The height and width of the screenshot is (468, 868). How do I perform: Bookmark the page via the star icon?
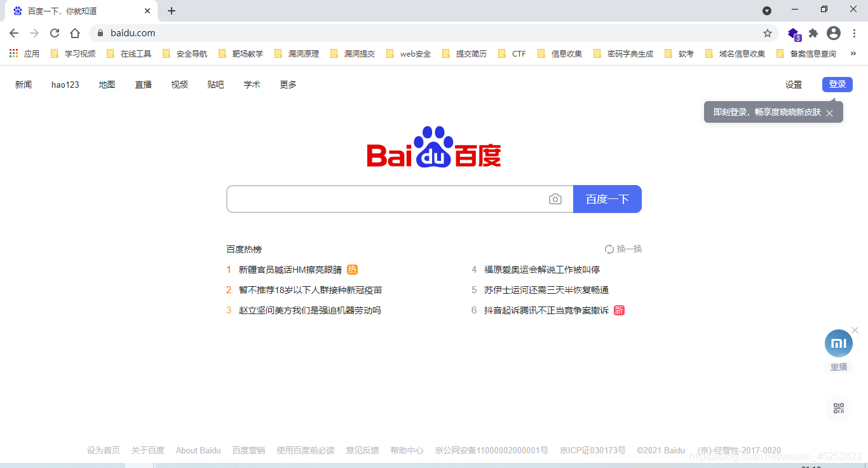[x=768, y=33]
